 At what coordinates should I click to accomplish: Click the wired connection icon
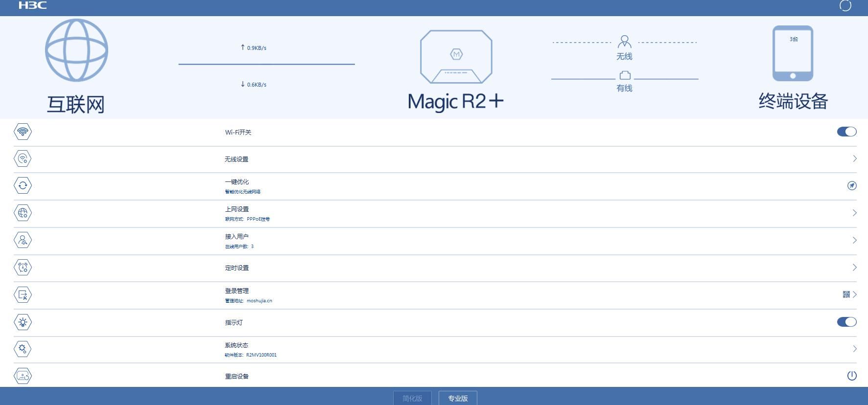(625, 75)
